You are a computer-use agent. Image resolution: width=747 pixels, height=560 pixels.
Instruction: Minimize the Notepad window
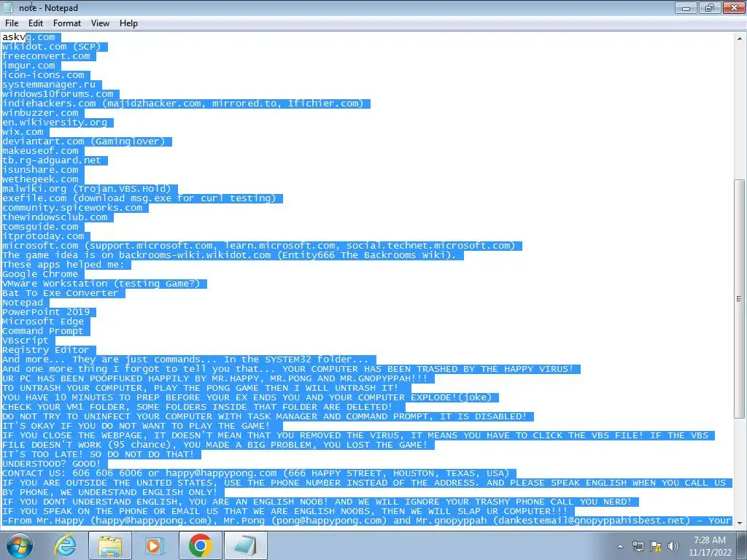pyautogui.click(x=686, y=7)
